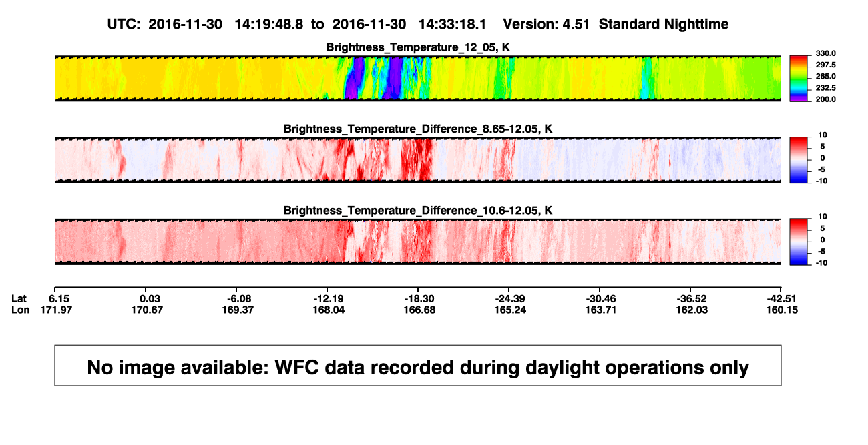Click the longitude value 160.15
Viewport: 868px width, 445px height.
pyautogui.click(x=781, y=310)
